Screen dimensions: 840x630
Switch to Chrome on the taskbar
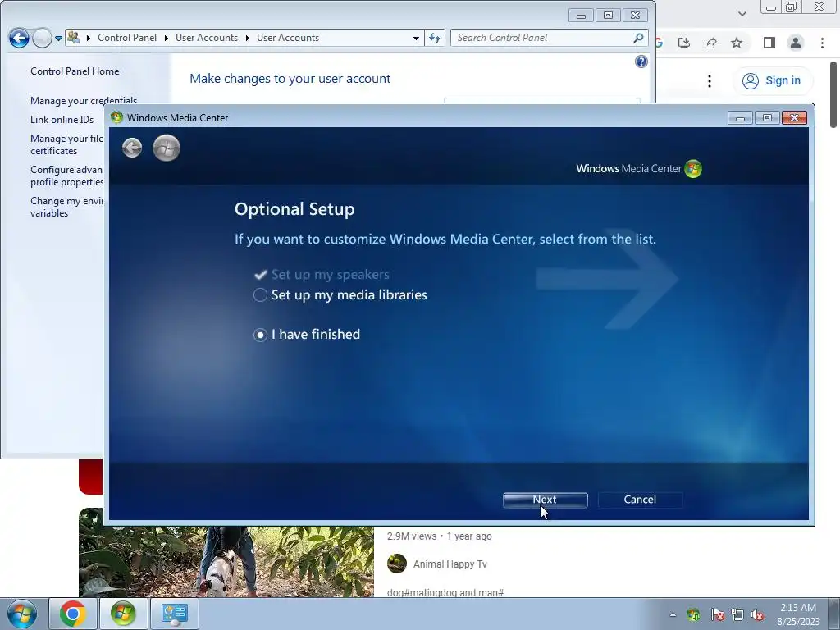73,614
